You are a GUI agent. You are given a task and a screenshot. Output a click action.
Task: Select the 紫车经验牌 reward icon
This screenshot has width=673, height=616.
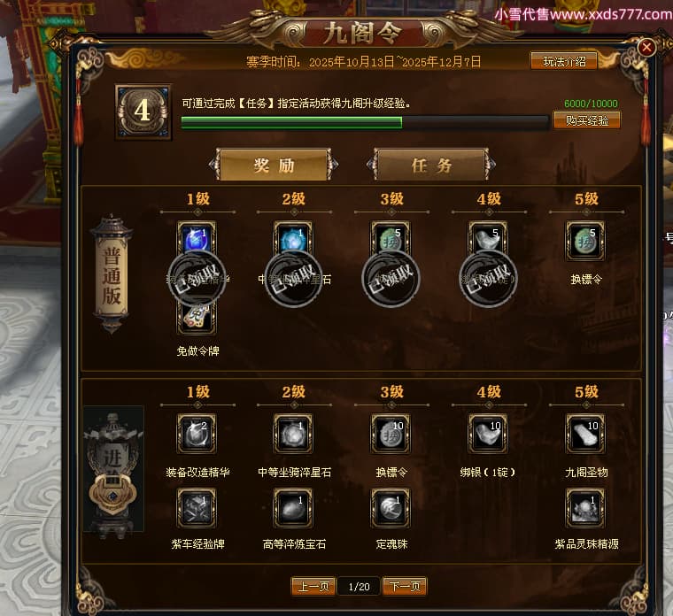197,508
